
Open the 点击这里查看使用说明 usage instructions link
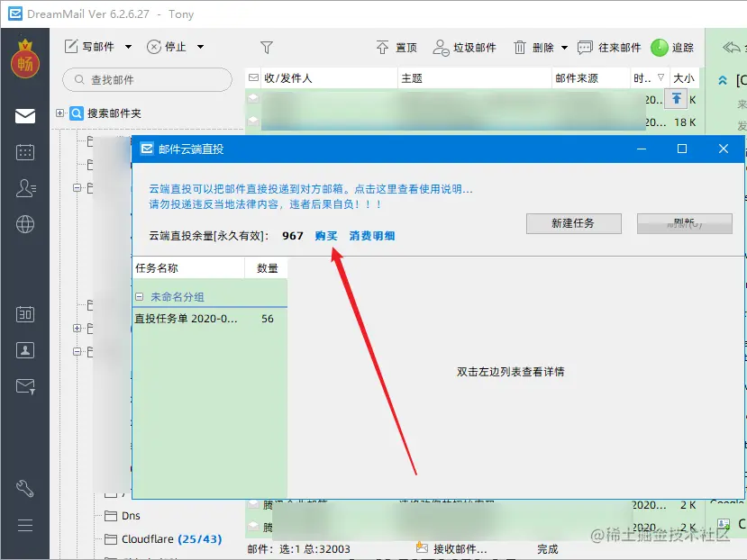(414, 189)
